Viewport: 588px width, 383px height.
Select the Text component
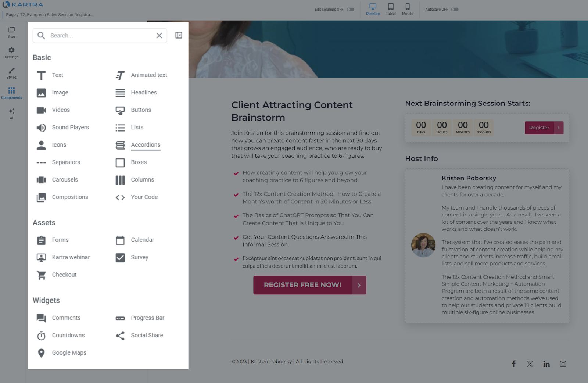coord(50,75)
